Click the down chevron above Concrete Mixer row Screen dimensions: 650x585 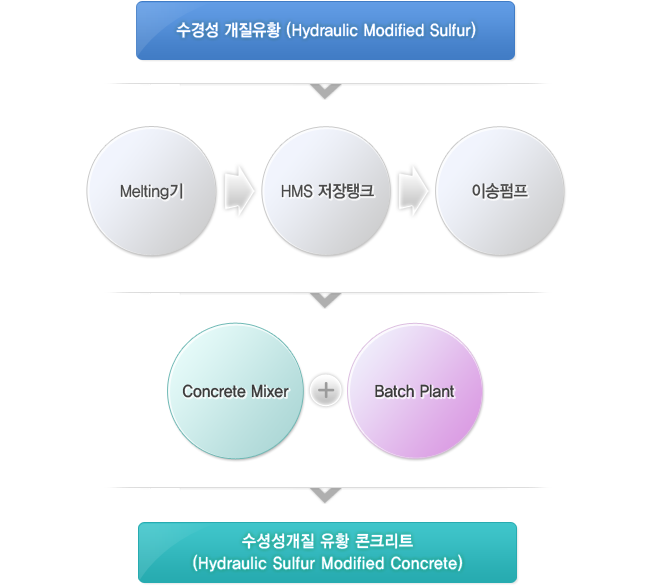click(x=325, y=300)
